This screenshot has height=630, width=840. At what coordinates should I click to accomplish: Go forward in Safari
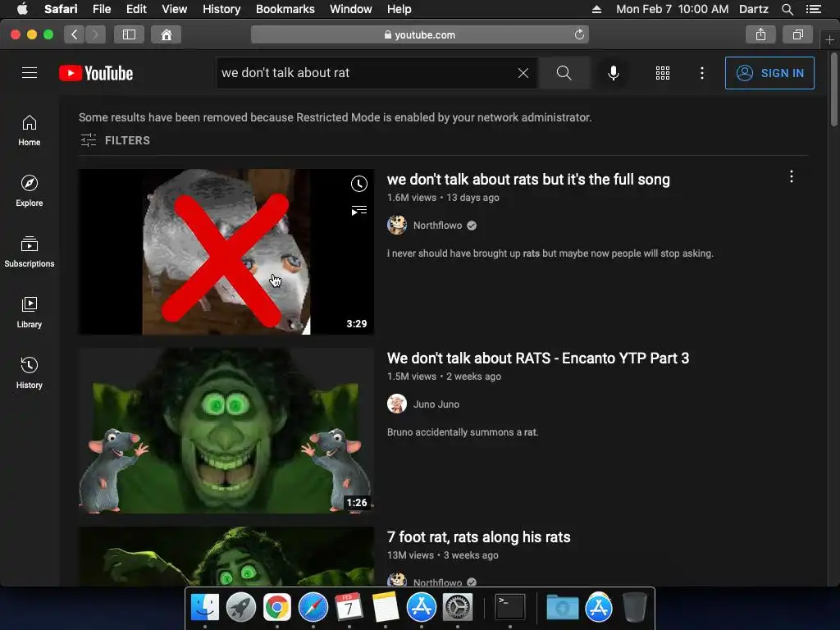point(95,34)
